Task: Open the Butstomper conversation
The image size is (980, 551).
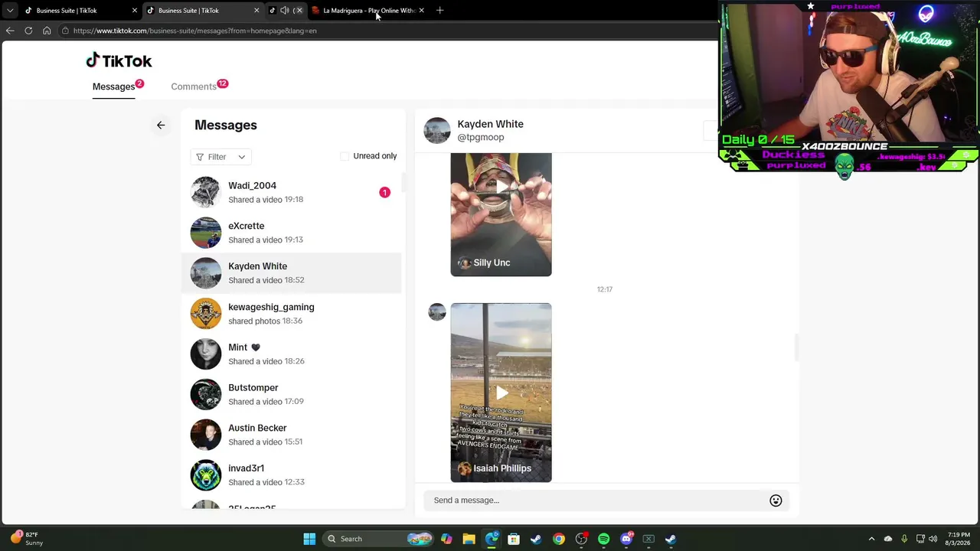Action: click(x=292, y=394)
